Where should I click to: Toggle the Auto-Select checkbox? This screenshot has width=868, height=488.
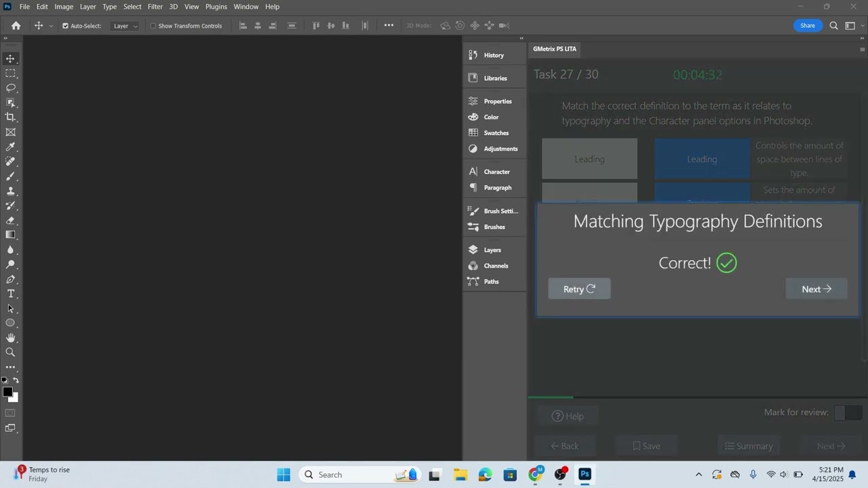pyautogui.click(x=66, y=26)
